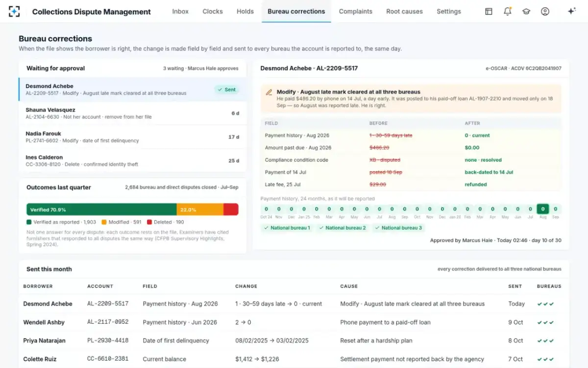Open the user profile icon
Screen dimensions: 588x368
click(545, 11)
